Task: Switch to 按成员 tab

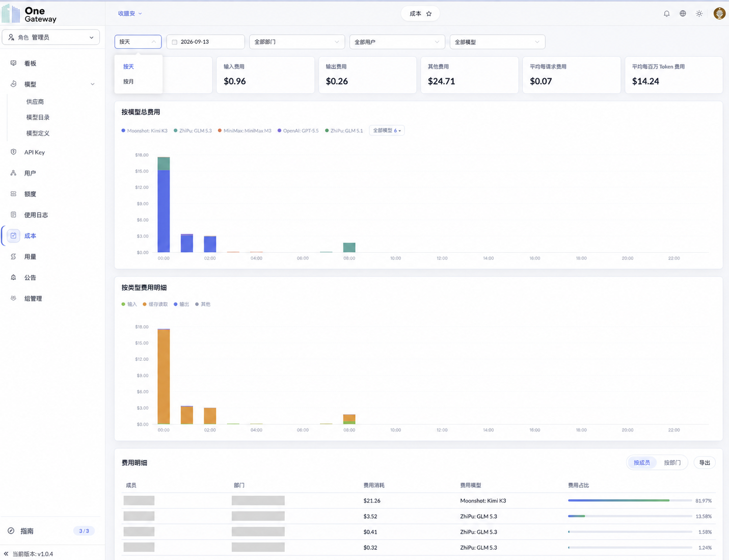Action: (x=642, y=463)
